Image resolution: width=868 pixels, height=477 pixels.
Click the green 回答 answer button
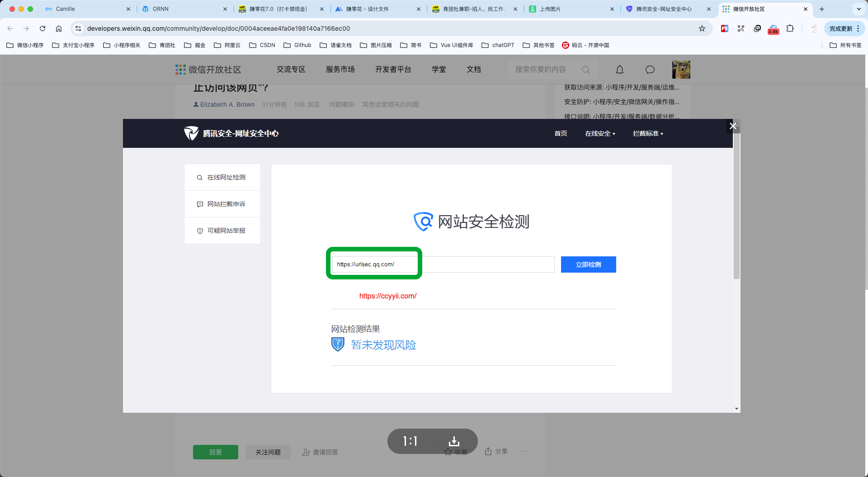pyautogui.click(x=216, y=452)
